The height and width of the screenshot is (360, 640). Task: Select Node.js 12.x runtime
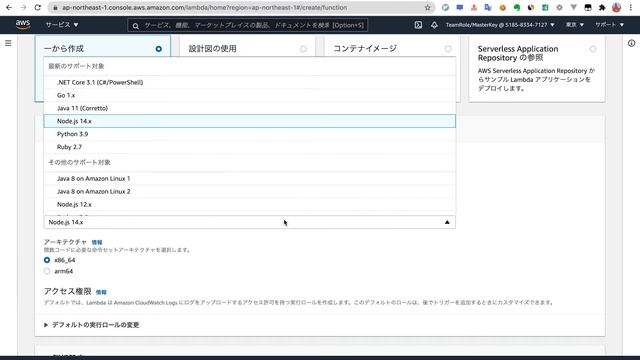pos(249,204)
